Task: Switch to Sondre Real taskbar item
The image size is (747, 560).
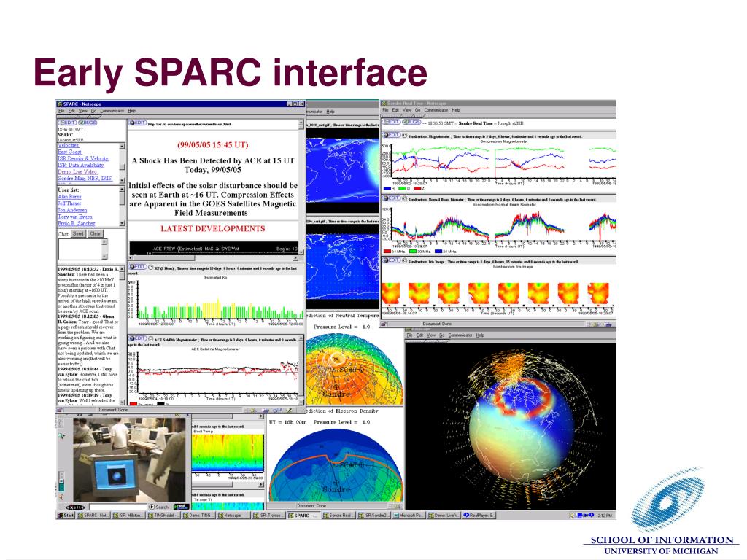Action: coord(338,516)
